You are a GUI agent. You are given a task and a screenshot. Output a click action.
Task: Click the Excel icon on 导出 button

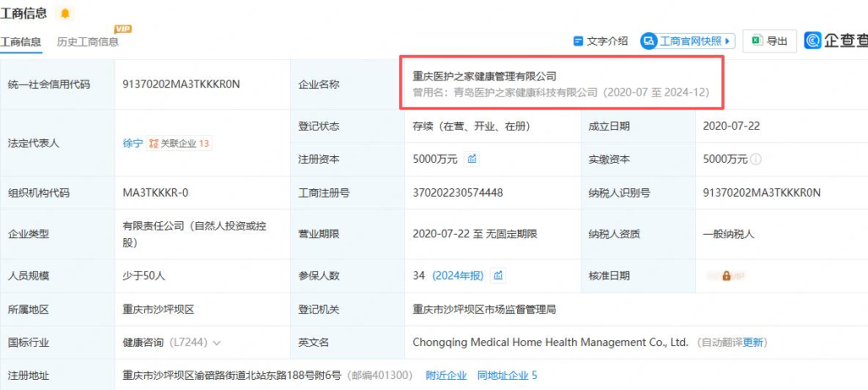[757, 41]
